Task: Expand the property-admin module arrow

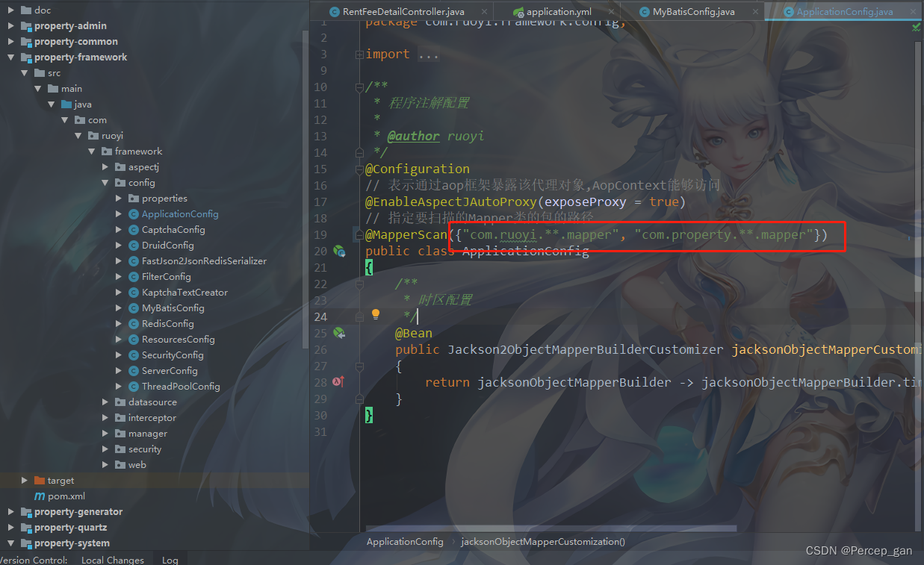Action: 10,26
